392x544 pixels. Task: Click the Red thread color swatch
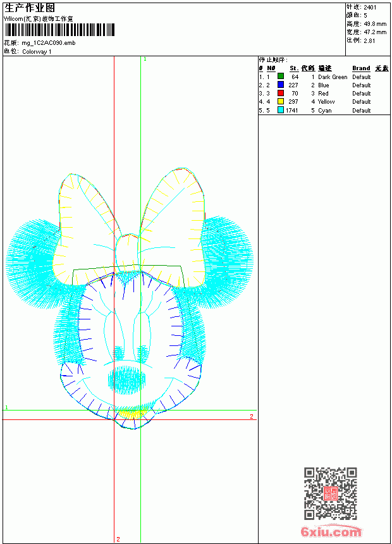point(281,93)
